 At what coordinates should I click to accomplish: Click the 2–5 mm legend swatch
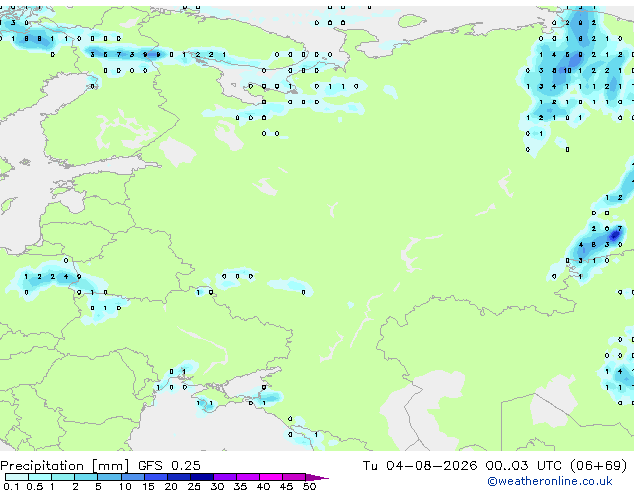coord(86,477)
